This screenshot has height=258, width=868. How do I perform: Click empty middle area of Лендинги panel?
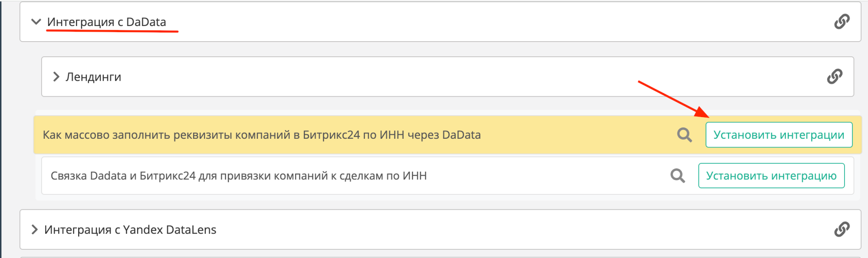pyautogui.click(x=434, y=77)
